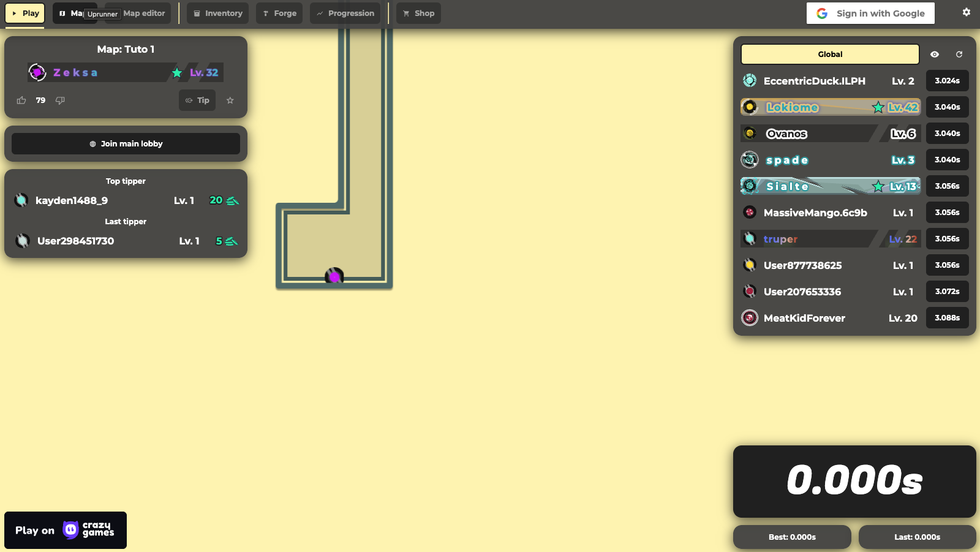Sign in with Google
This screenshot has width=980, height=552.
pos(870,13)
